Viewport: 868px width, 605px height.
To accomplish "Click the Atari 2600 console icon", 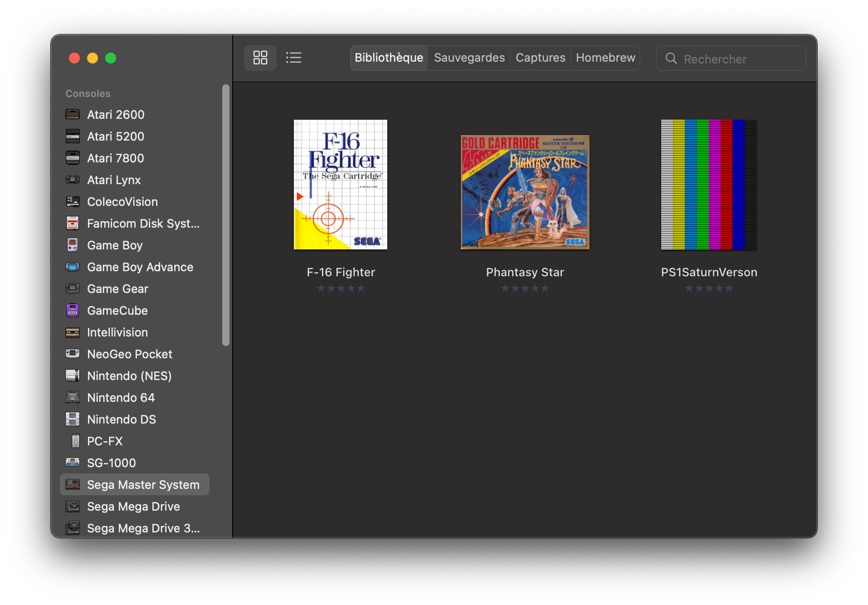I will (73, 114).
